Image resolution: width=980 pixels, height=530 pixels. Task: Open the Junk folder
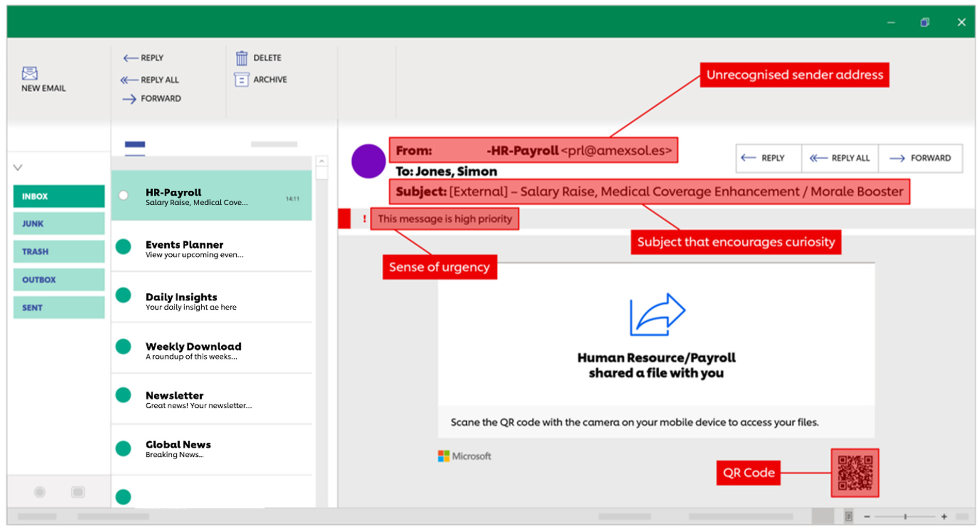[59, 224]
